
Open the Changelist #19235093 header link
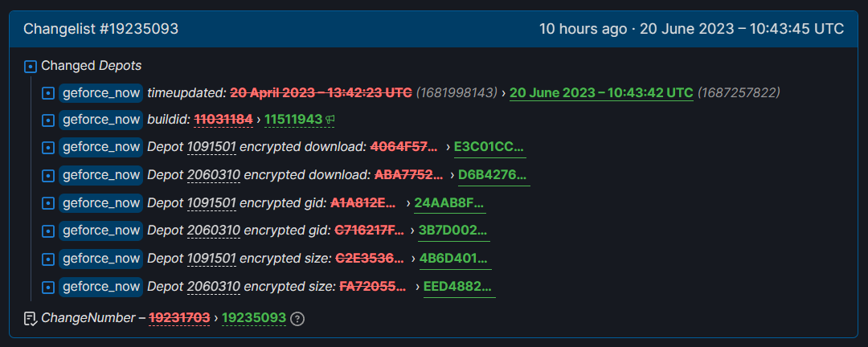(x=100, y=29)
